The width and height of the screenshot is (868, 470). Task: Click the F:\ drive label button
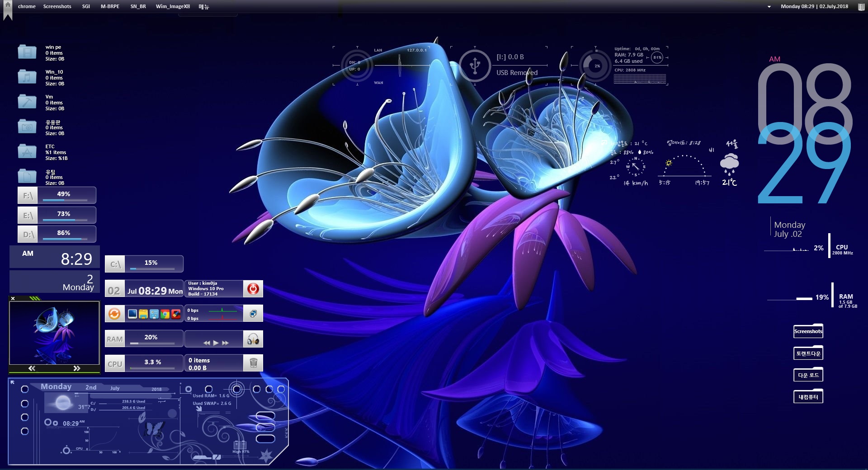(28, 196)
